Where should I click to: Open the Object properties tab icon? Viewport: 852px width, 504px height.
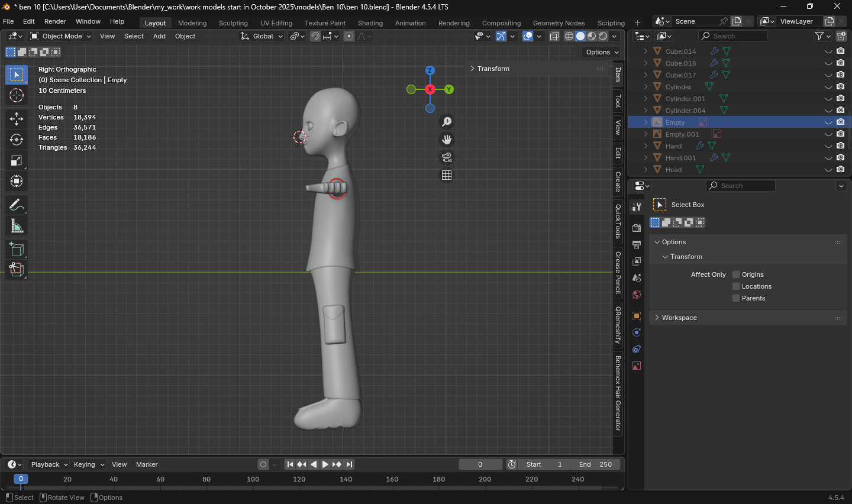(x=637, y=316)
